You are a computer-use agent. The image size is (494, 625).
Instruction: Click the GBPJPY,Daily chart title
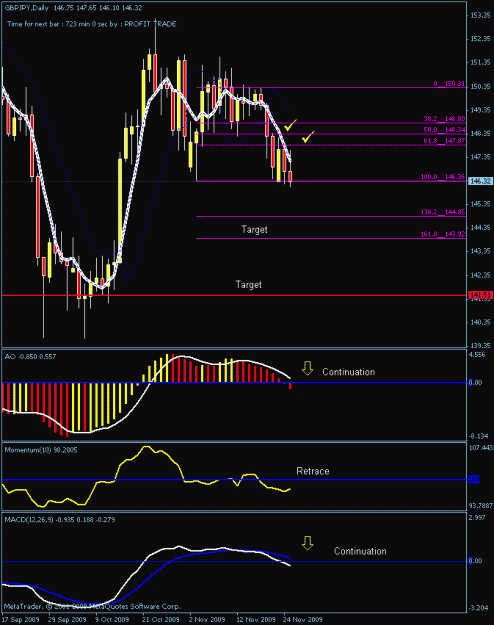26,8
